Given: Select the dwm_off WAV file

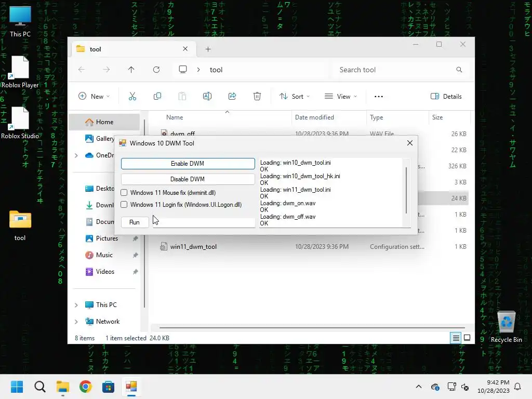Looking at the screenshot, I should [x=182, y=134].
